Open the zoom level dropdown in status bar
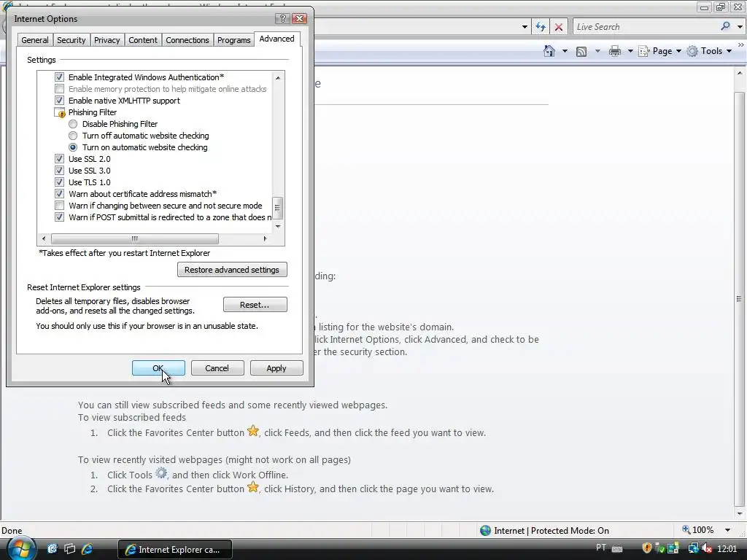The image size is (747, 560). (x=727, y=530)
